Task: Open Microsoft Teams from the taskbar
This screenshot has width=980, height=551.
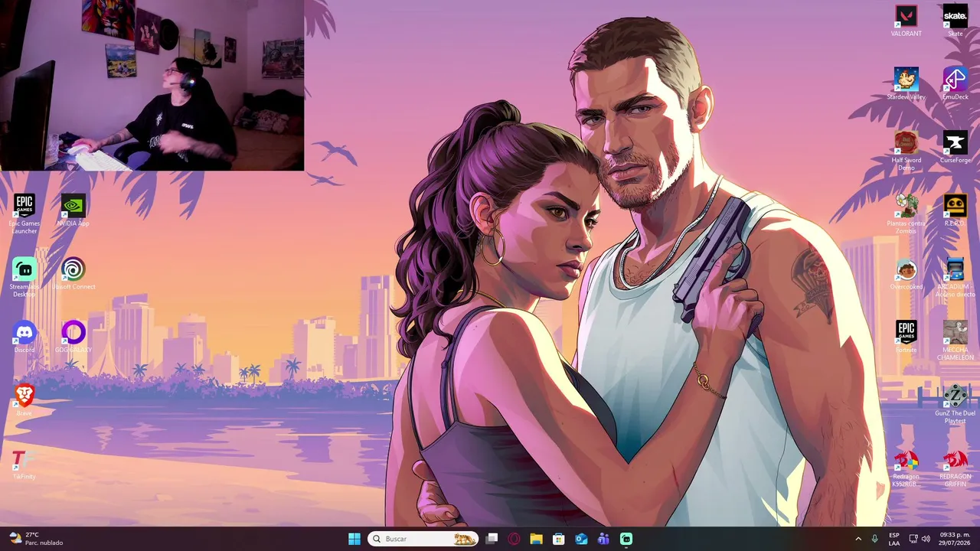Action: (x=603, y=539)
